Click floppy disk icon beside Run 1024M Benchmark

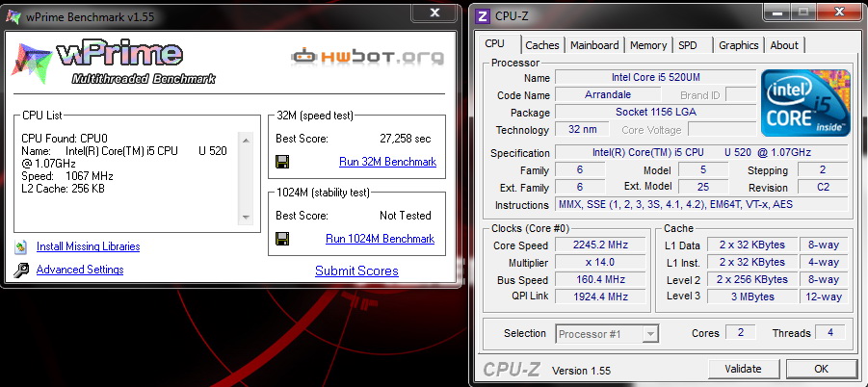coord(282,239)
